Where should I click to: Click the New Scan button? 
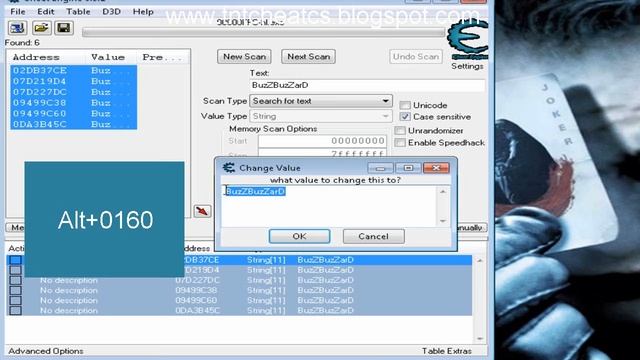tap(244, 57)
